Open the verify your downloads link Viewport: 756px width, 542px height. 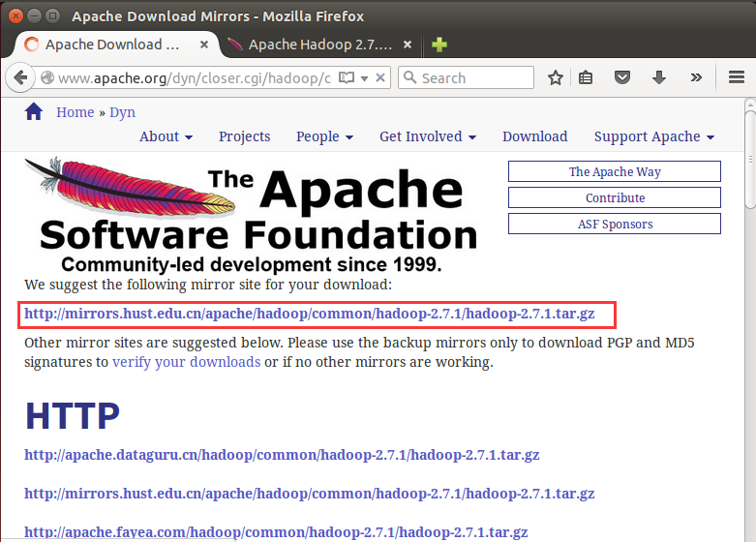[x=187, y=362]
